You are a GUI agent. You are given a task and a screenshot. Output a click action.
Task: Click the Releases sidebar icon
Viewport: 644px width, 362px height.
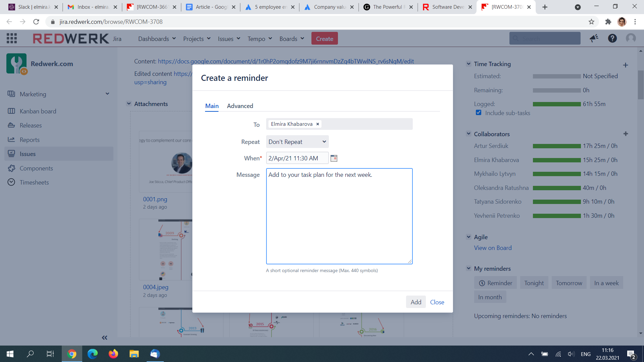pos(11,125)
